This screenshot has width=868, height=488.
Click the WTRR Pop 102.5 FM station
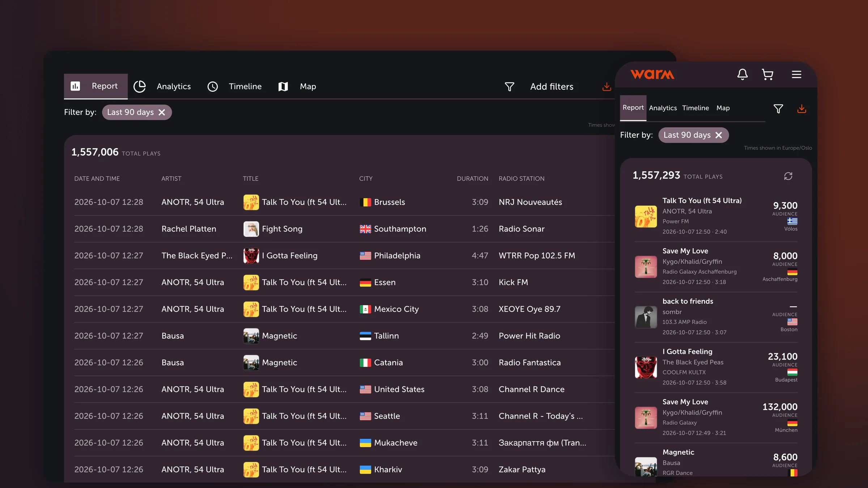[x=537, y=256]
